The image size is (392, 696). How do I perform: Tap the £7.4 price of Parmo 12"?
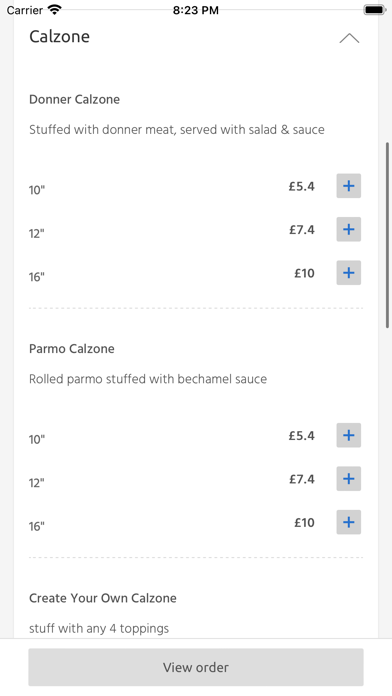click(302, 479)
